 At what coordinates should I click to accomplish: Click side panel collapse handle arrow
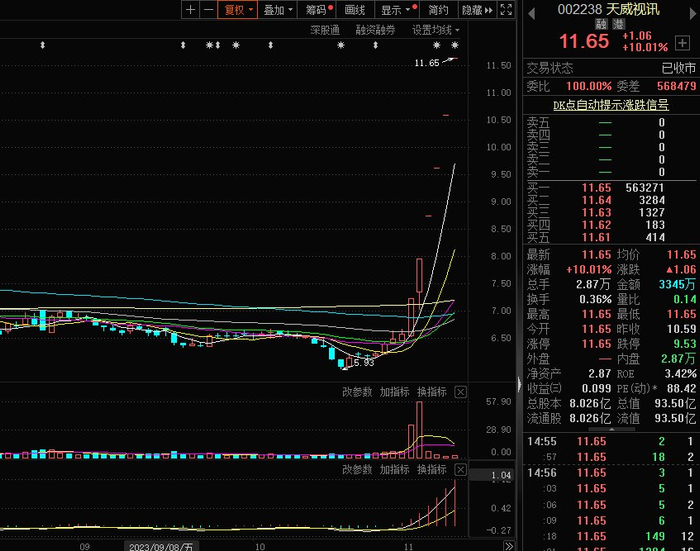pyautogui.click(x=519, y=384)
